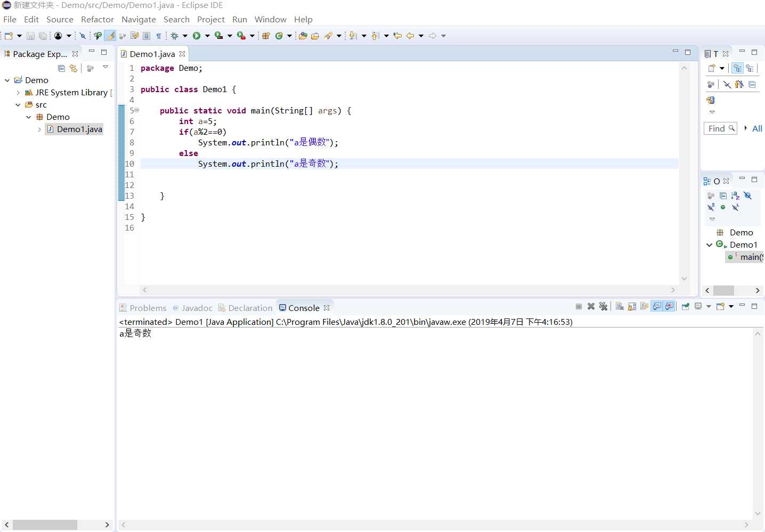Click Clear Console icon

coord(620,306)
